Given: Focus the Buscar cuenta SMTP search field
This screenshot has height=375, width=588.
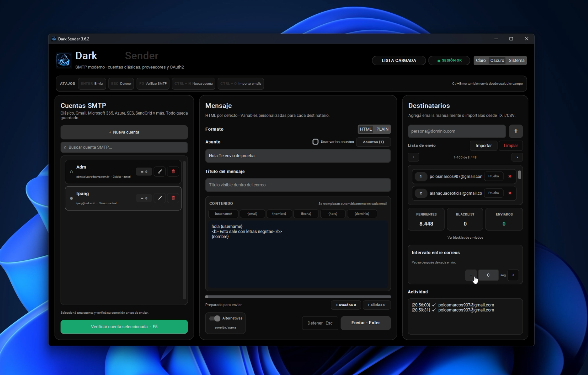Looking at the screenshot, I should click(124, 147).
